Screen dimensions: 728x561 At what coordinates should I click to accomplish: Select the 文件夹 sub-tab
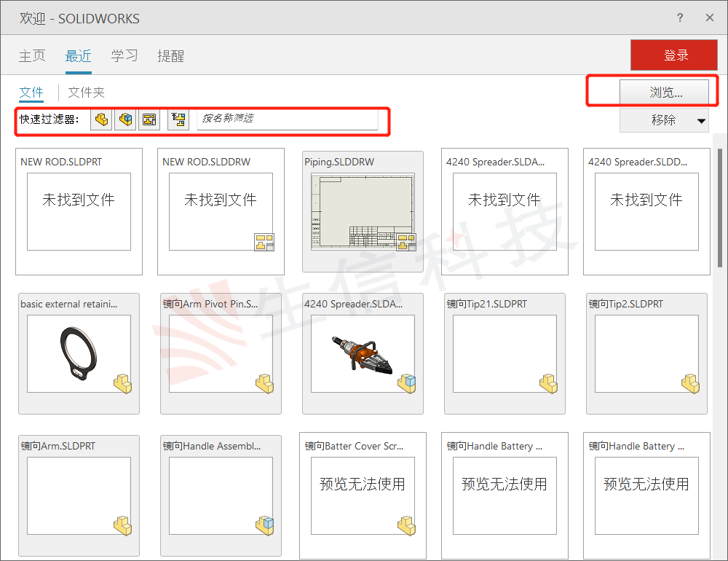(87, 92)
